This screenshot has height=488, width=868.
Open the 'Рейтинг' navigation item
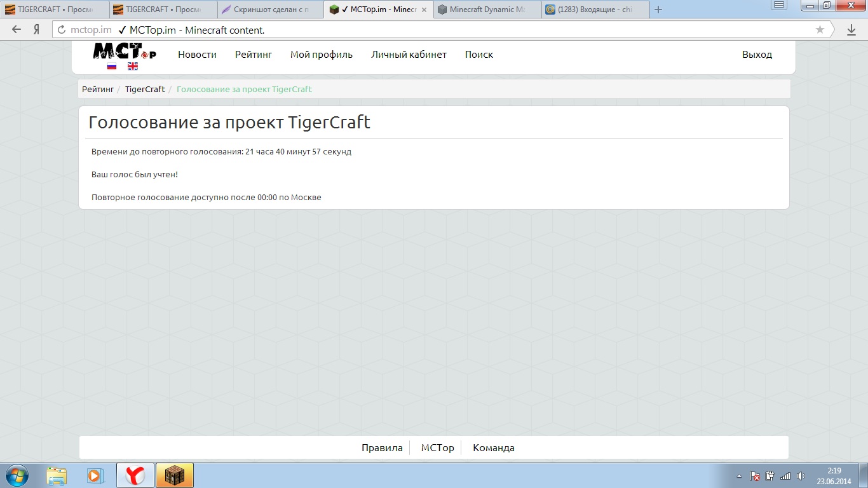point(254,55)
